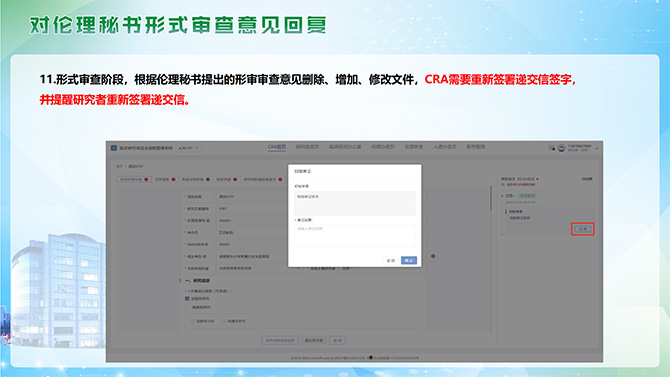Click the 保存当前页面信息 button
The height and width of the screenshot is (377, 670).
coord(280,341)
